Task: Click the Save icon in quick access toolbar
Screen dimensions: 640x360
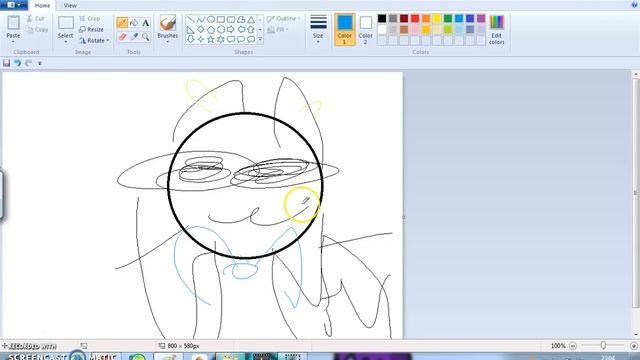Action: click(7, 63)
